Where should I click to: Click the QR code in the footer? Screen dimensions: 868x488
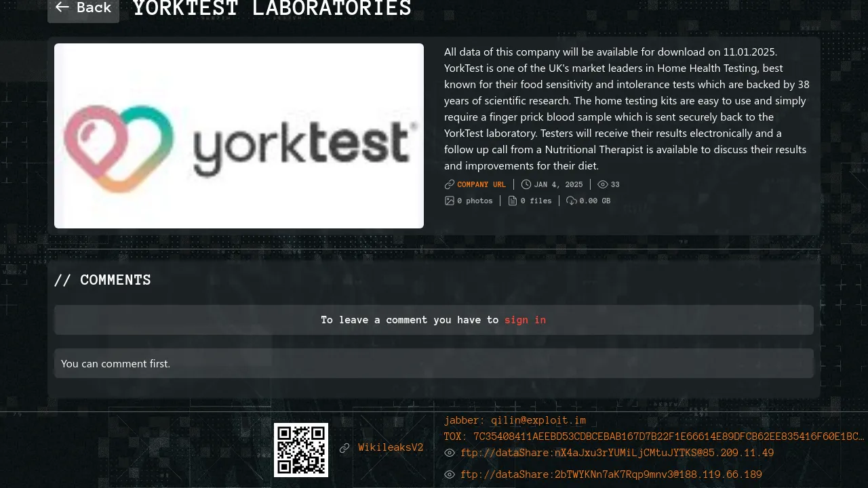(301, 450)
